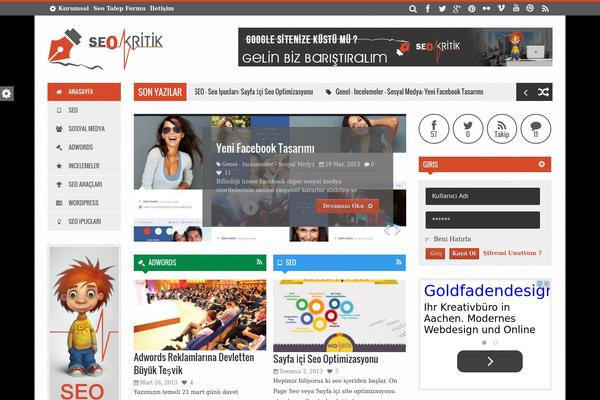
Task: Select Wordpress in sidebar menu
Action: coord(84,203)
